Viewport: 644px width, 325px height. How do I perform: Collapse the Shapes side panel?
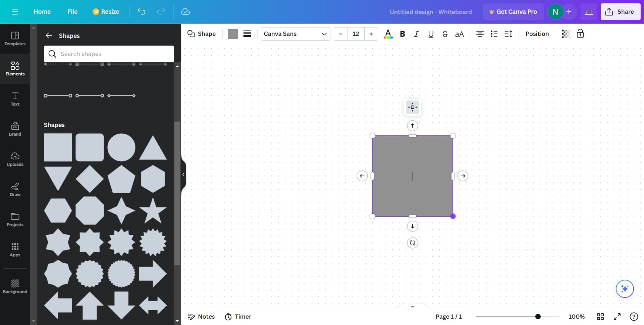pos(183,174)
